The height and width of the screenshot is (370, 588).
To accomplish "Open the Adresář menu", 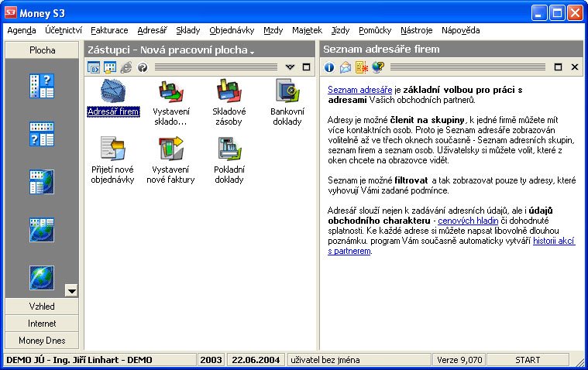I will (x=153, y=30).
